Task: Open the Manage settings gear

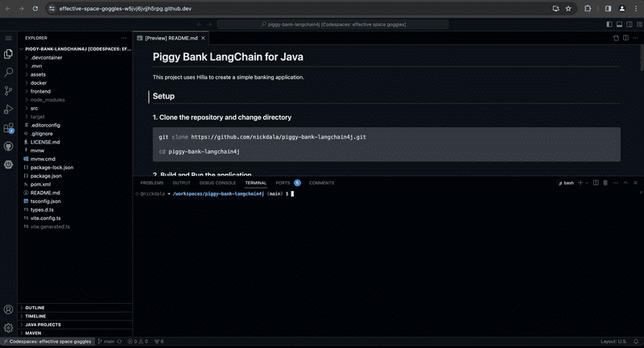Action: (x=8, y=328)
